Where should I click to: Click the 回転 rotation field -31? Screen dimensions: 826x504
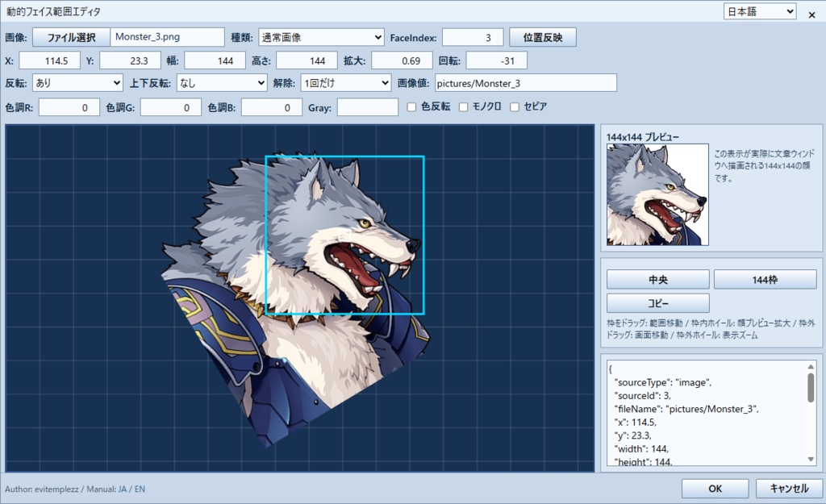(496, 60)
